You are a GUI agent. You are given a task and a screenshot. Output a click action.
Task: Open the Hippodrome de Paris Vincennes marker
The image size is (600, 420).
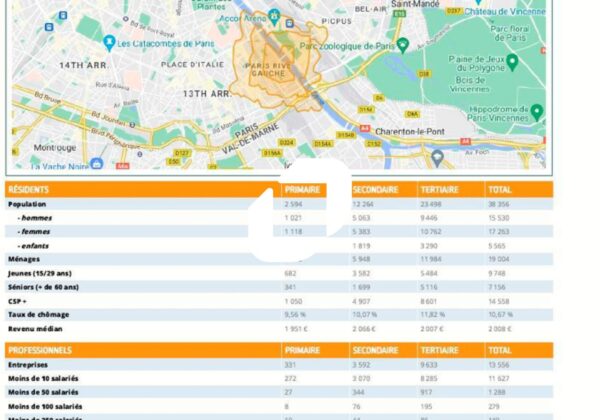[536, 111]
